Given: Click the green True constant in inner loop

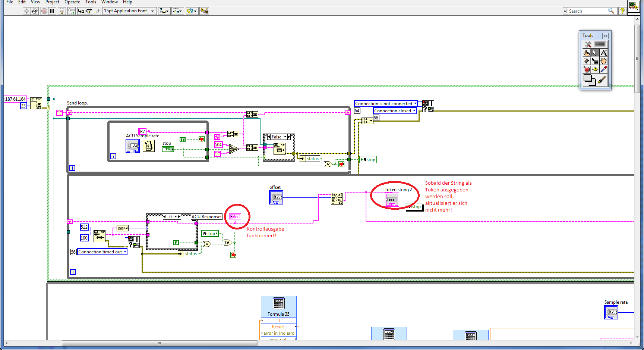Looking at the screenshot, I should click(183, 140).
